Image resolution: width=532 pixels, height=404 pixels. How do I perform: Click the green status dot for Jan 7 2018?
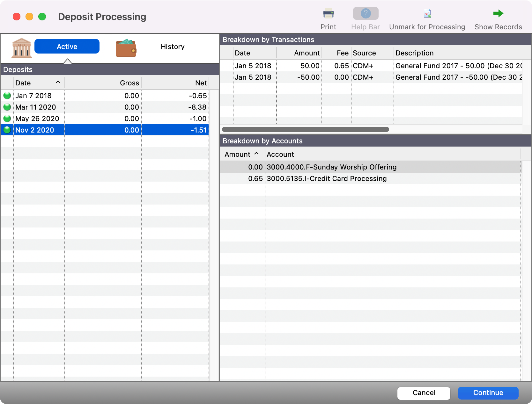point(7,95)
